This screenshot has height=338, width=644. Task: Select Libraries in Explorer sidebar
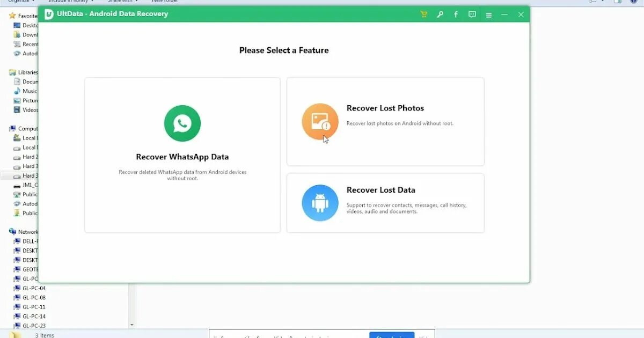tap(24, 72)
